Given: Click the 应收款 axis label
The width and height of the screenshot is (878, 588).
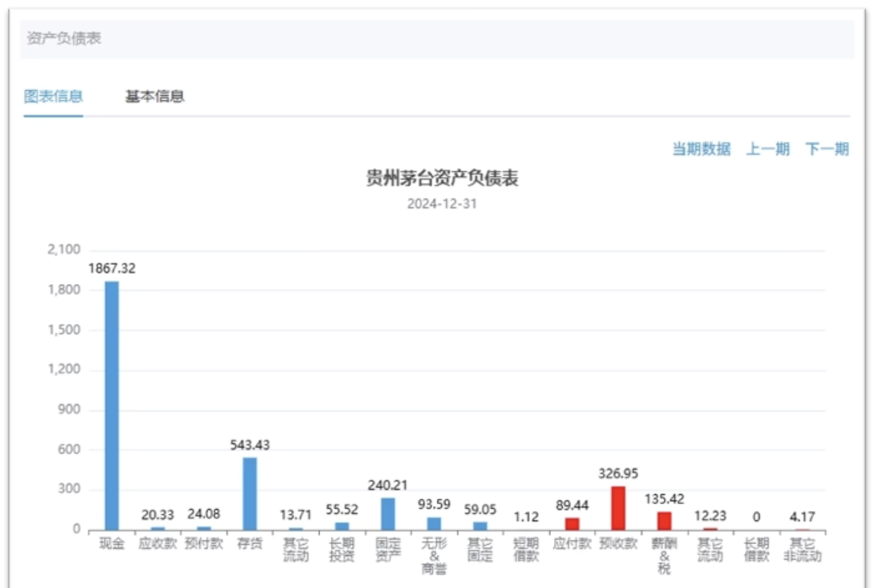Looking at the screenshot, I should 158,544.
